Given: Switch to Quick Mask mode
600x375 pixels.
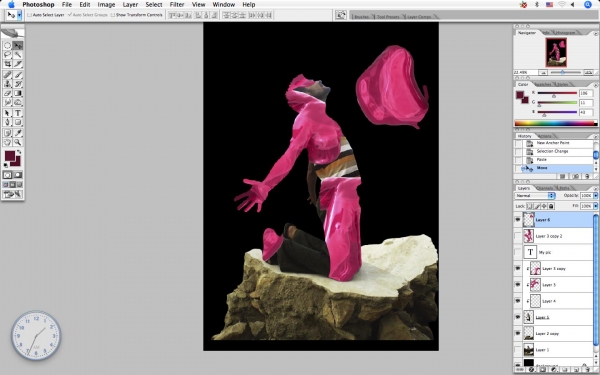Looking at the screenshot, I should tap(18, 175).
